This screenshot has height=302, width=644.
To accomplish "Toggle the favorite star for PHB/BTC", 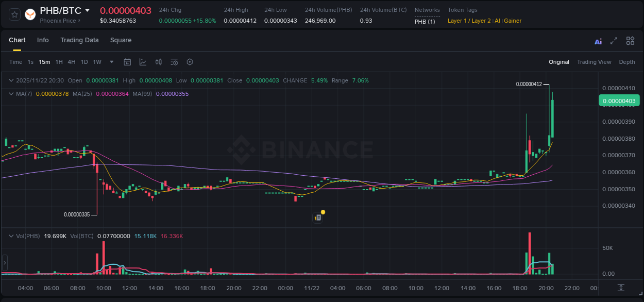I will point(14,14).
